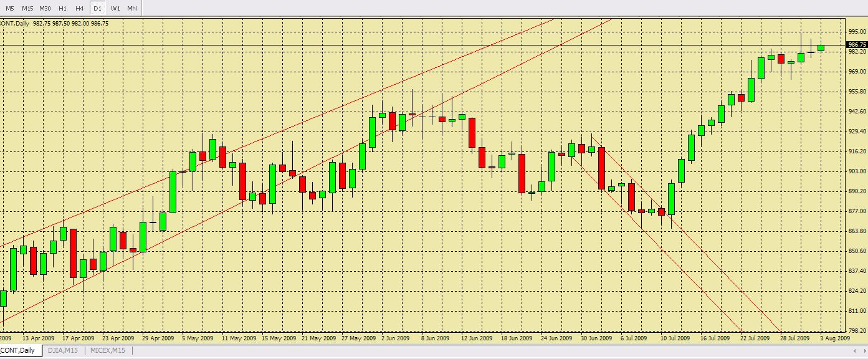Click the 824.20 price axis label
This screenshot has width=868, height=359.
click(857, 291)
